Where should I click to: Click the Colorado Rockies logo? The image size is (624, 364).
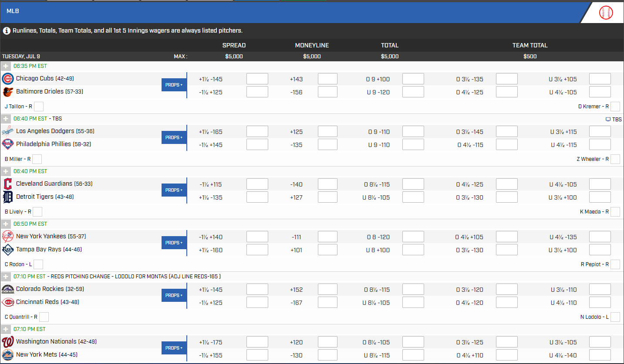[x=8, y=289]
